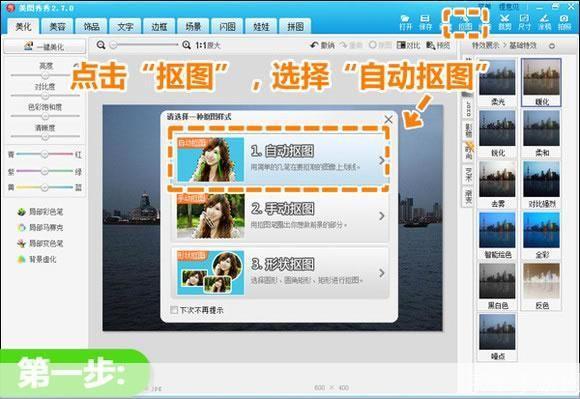The height and width of the screenshot is (399, 580).
Task: Switch to the 美化 tab
Action: click(24, 26)
